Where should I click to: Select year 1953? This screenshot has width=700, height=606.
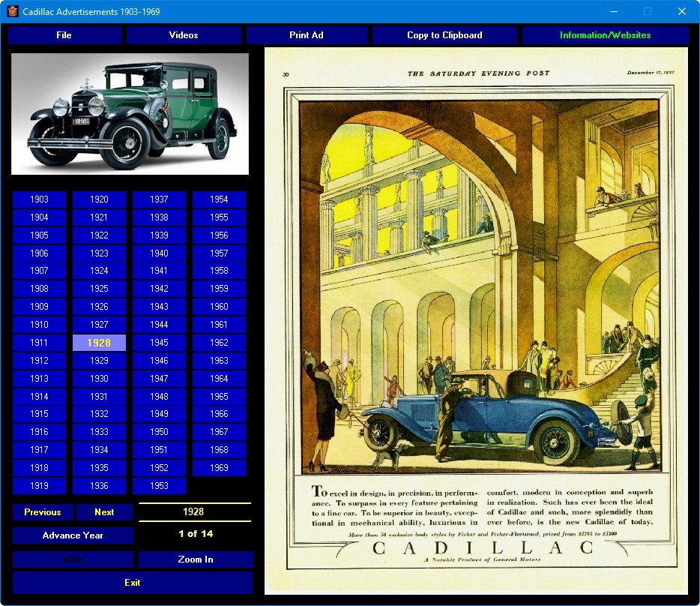159,486
